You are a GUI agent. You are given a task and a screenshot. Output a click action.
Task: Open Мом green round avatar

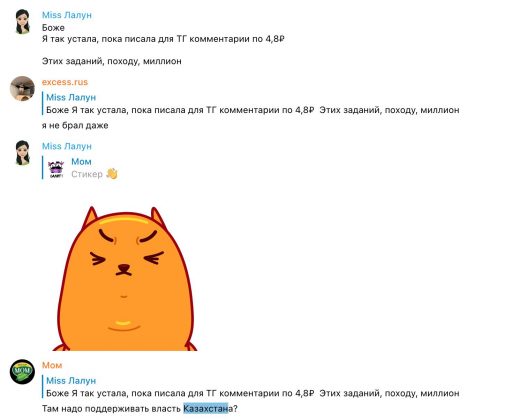(x=22, y=372)
